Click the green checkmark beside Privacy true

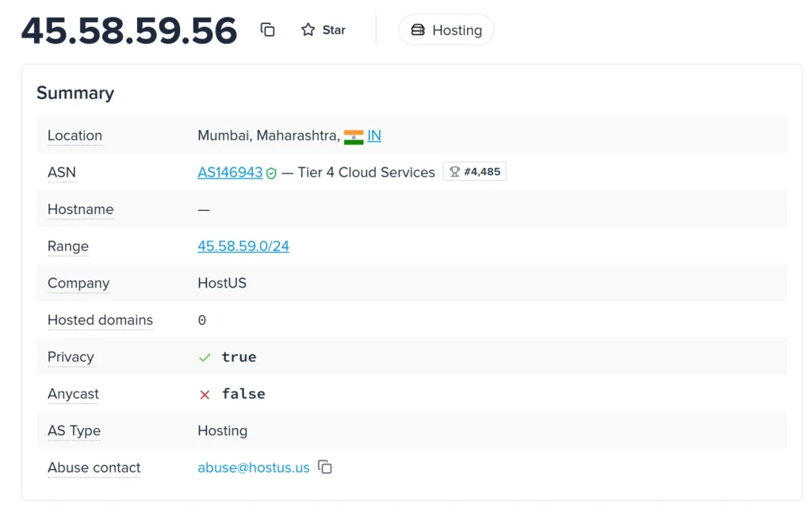coord(205,357)
